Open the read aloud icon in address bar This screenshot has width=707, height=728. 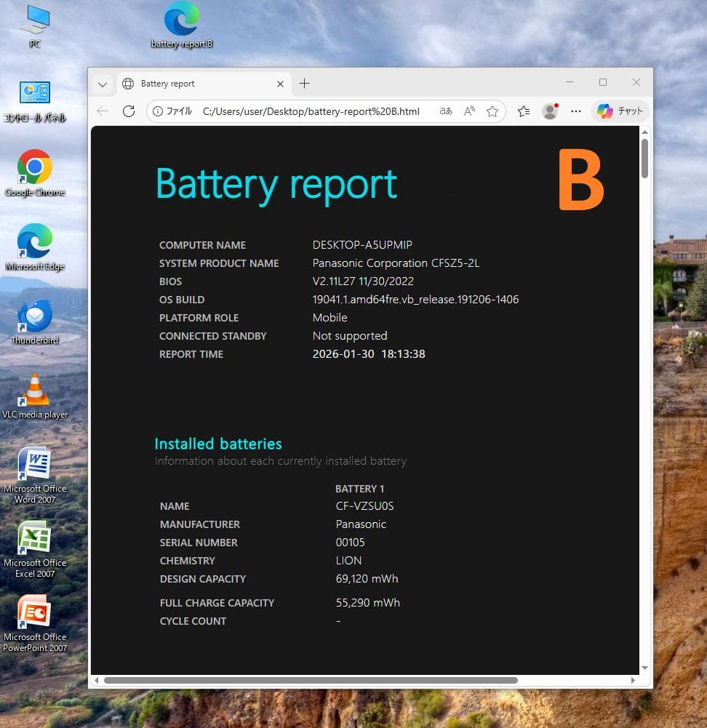(469, 111)
